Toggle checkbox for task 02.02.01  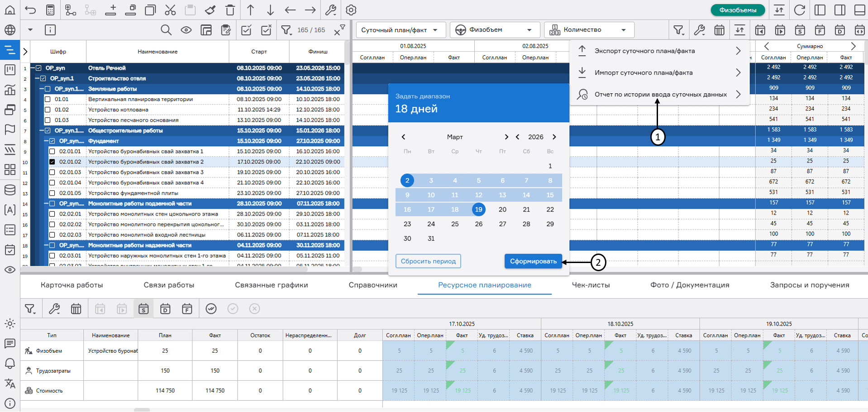click(52, 214)
